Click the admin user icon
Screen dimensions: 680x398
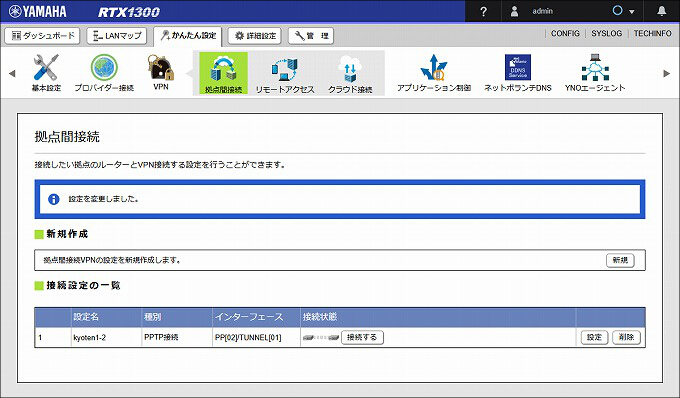pos(514,11)
